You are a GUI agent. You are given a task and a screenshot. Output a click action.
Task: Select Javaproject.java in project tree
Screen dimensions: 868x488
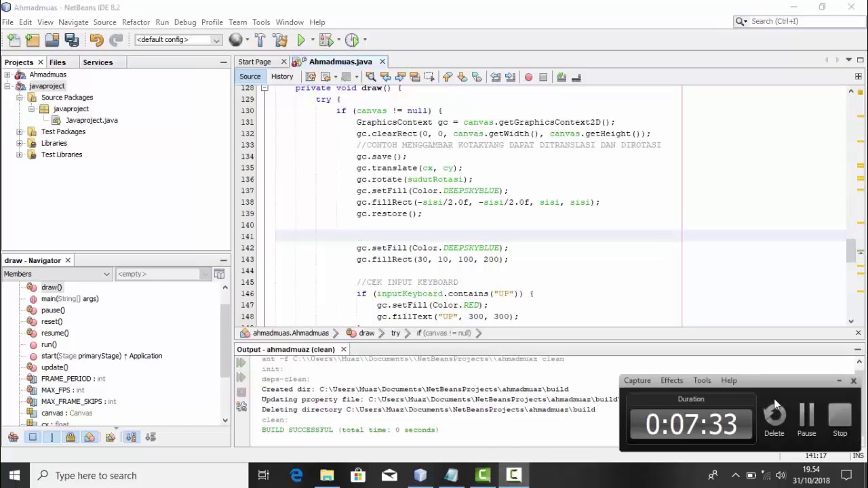(92, 121)
